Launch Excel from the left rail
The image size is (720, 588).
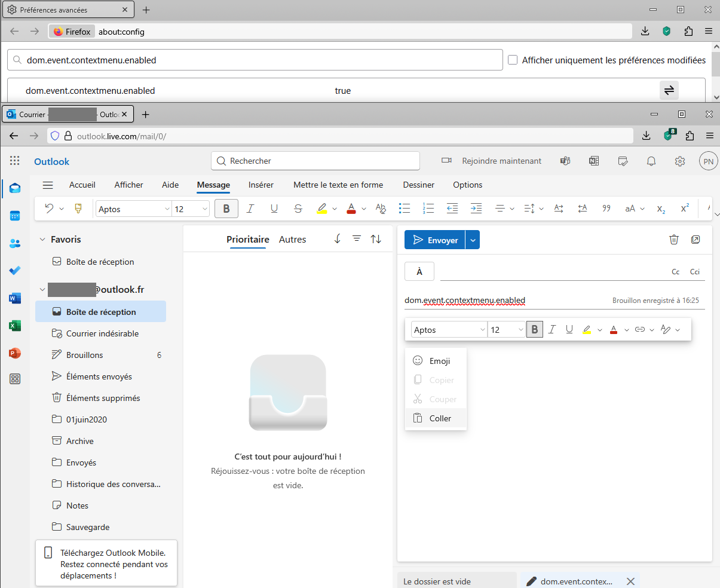point(15,326)
